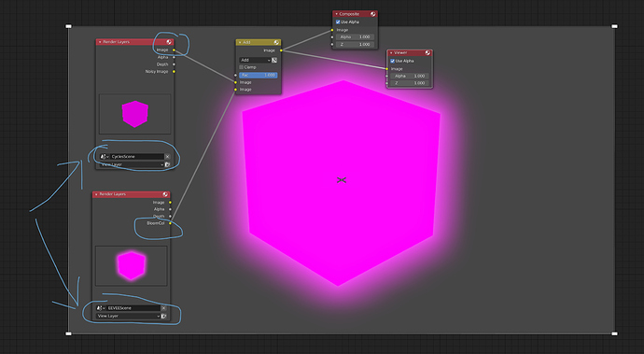
Task: Click the EEVEEScene name field
Action: coord(133,308)
